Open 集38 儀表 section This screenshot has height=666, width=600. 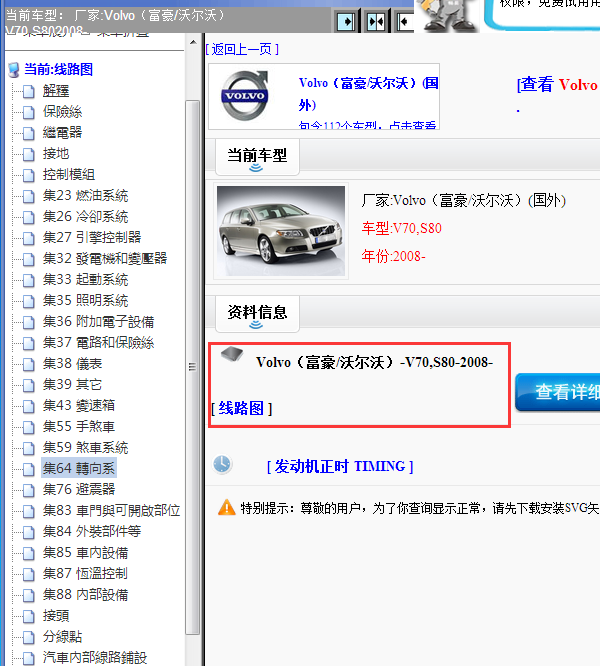[72, 364]
